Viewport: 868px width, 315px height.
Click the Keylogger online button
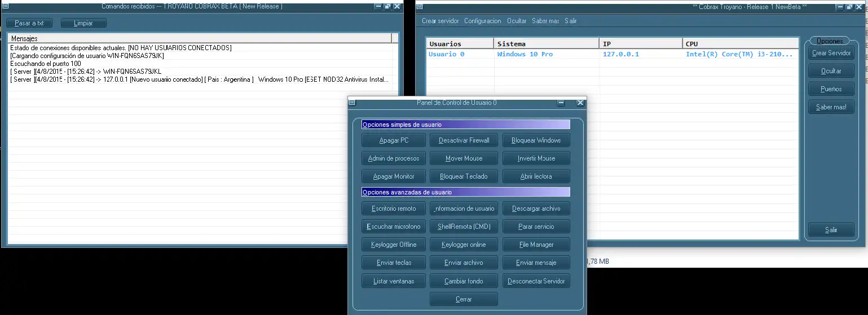[x=464, y=245]
